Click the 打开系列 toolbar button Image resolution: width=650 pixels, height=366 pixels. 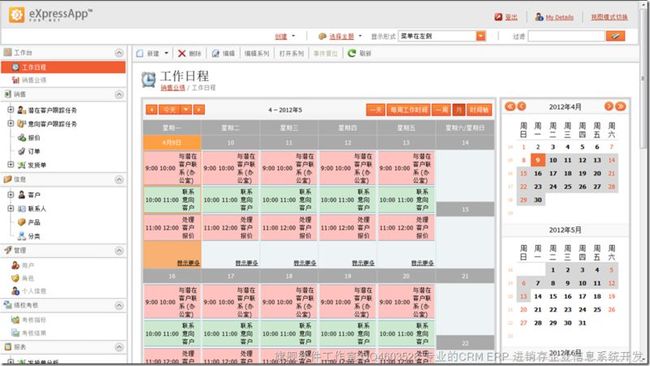point(291,53)
